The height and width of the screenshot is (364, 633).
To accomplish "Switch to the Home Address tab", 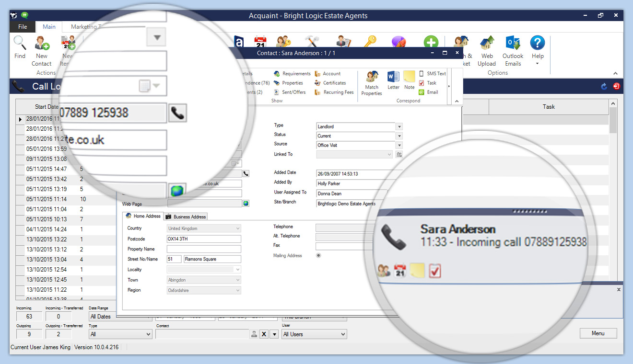I will coord(143,216).
